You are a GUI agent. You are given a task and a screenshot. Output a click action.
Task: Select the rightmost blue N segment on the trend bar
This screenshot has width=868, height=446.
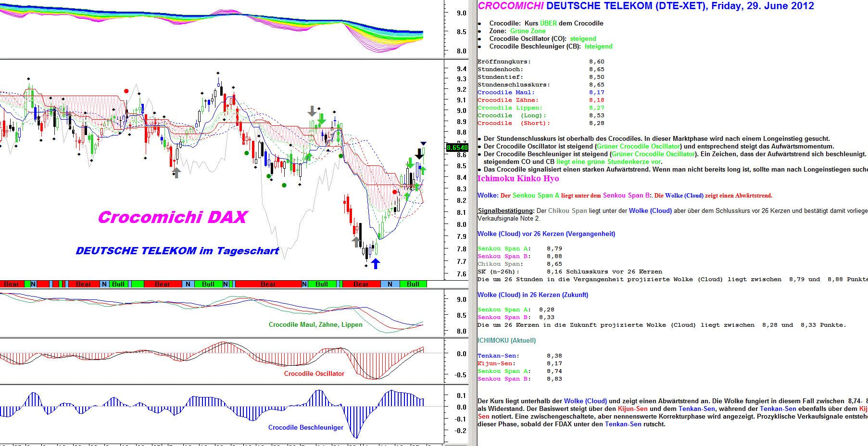point(390,284)
